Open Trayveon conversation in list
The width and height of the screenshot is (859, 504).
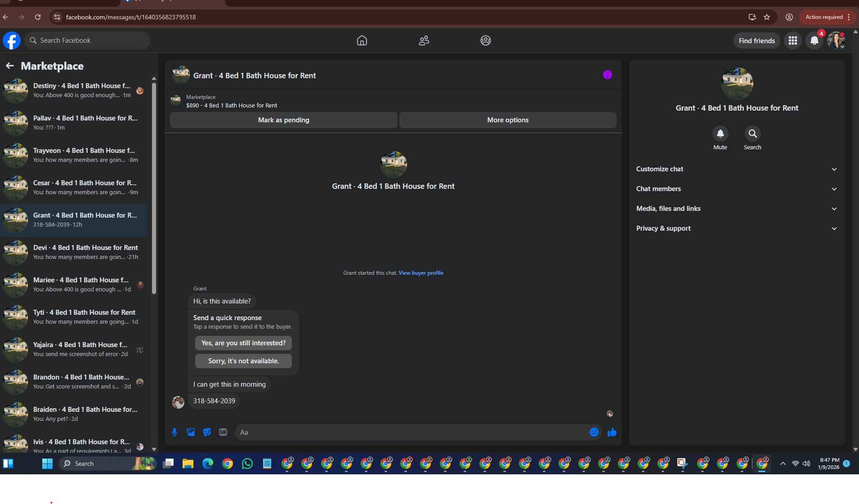point(74,155)
